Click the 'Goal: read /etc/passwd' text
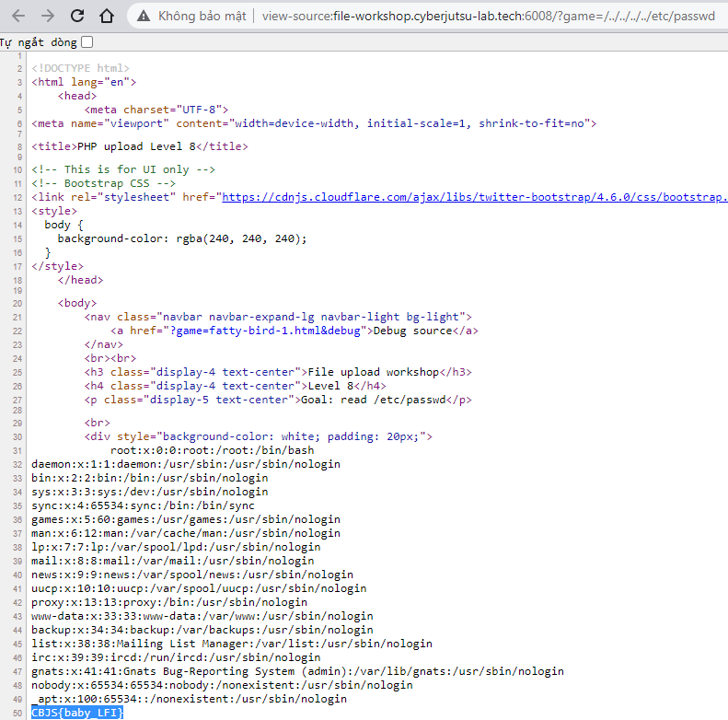The height and width of the screenshot is (720, 728). click(374, 400)
